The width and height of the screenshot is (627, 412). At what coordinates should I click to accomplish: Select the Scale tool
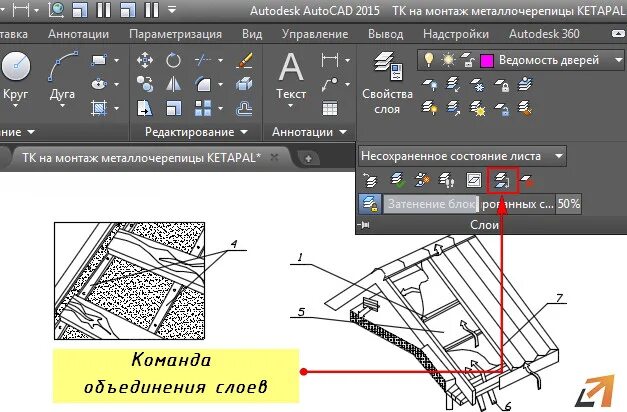coord(173,108)
